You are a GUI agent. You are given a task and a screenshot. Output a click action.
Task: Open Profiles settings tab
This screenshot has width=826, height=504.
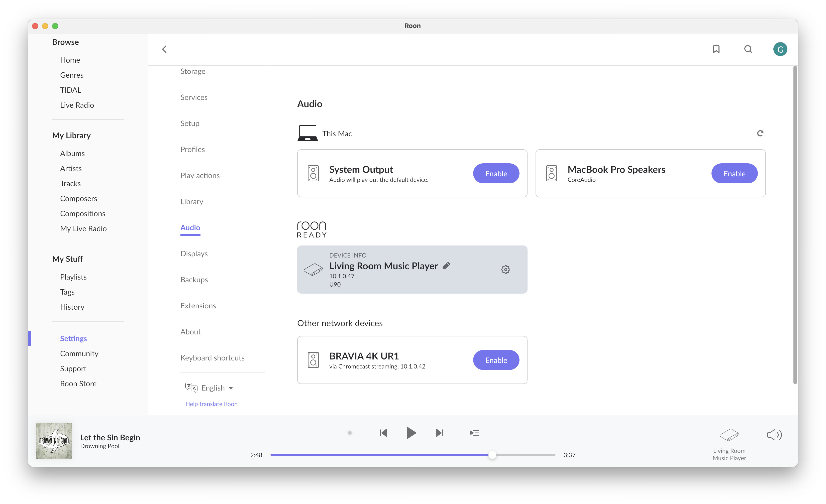pos(192,150)
